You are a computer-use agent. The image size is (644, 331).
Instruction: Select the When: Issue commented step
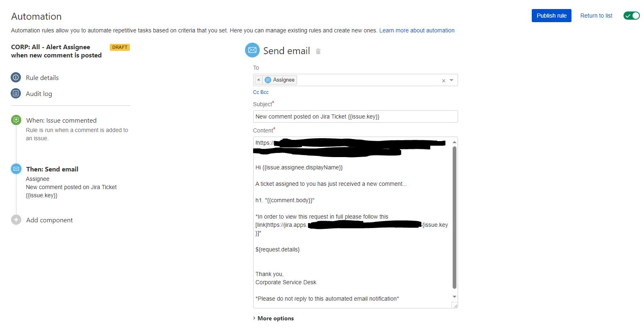coord(61,120)
